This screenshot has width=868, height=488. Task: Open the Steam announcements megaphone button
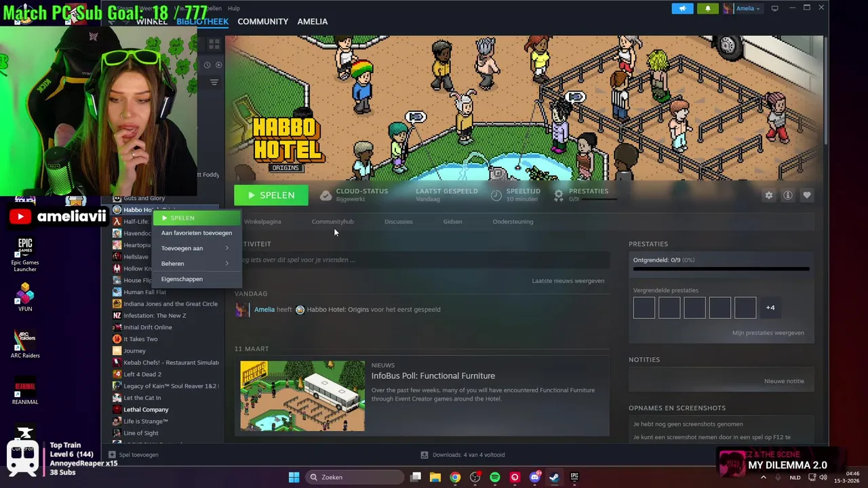[683, 8]
